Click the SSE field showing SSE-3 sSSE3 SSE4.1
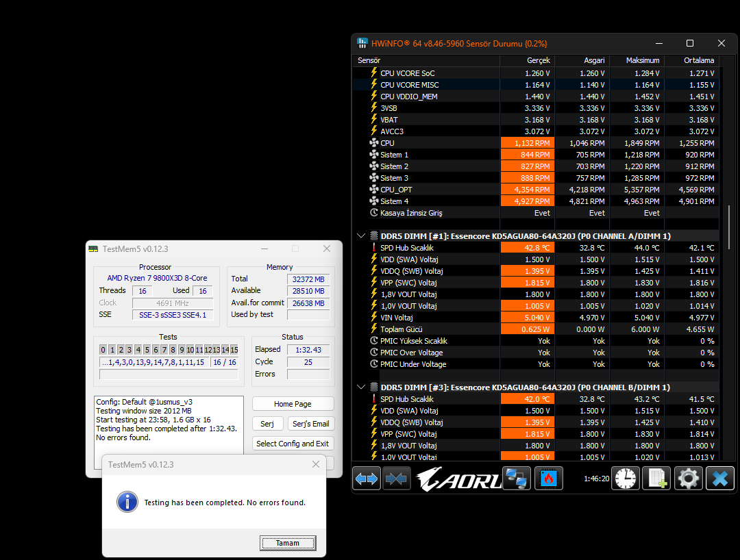 click(x=173, y=315)
